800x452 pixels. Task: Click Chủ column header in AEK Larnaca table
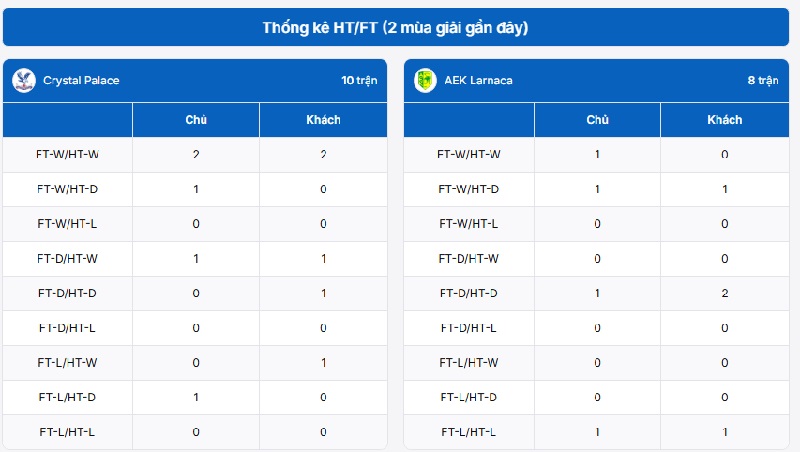coord(597,120)
